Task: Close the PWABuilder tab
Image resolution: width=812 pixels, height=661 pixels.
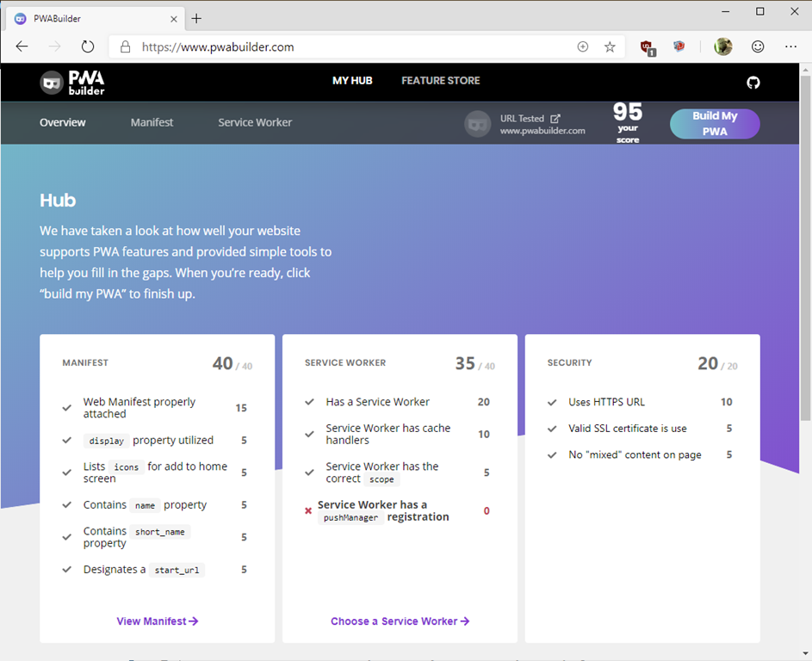Action: point(173,19)
